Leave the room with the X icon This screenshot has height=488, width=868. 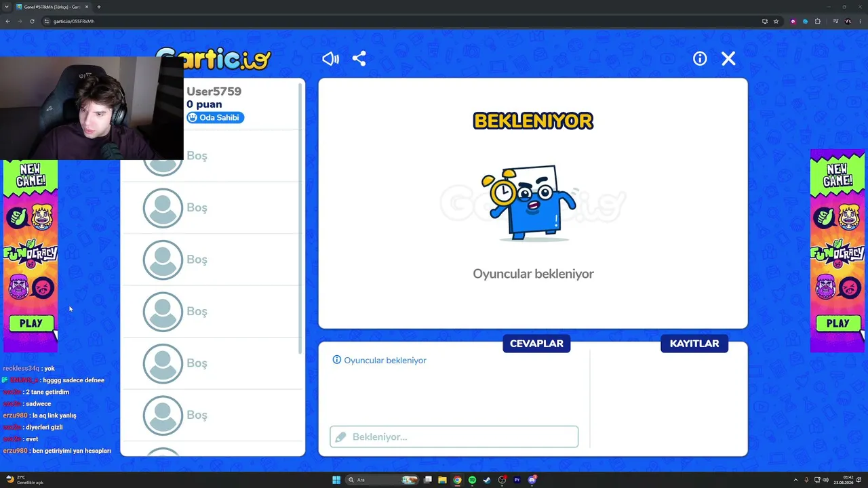[728, 59]
